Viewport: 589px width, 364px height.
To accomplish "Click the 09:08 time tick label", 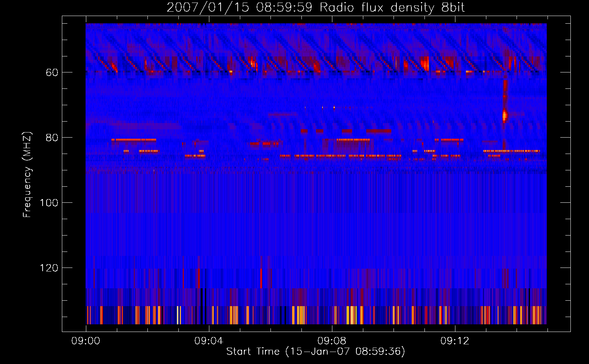I will 332,341.
